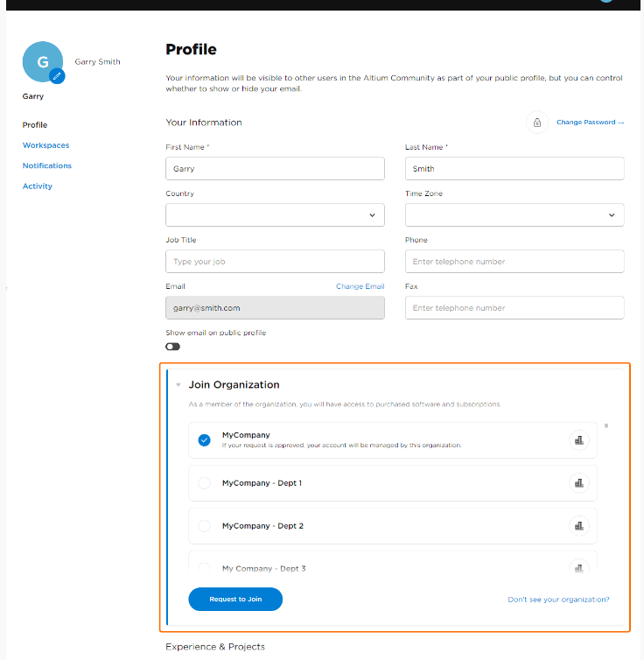644x660 pixels.
Task: Click the Job Title input field
Action: [x=275, y=262]
